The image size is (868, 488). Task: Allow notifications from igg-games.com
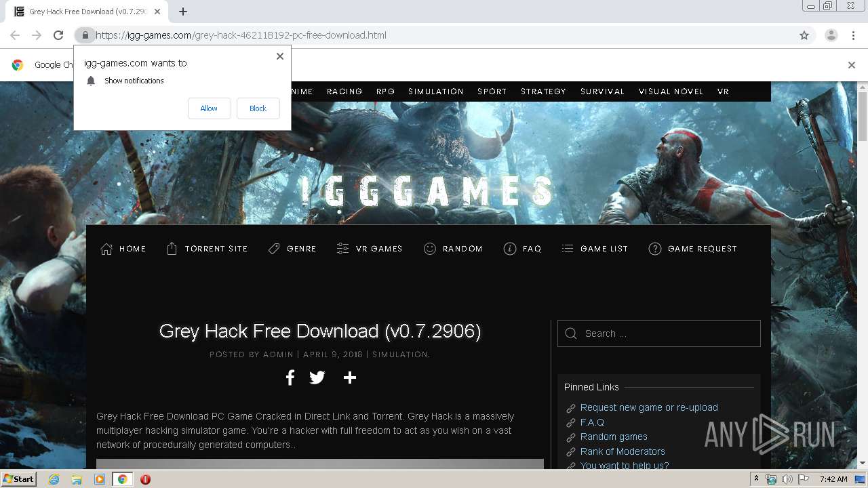tap(209, 108)
